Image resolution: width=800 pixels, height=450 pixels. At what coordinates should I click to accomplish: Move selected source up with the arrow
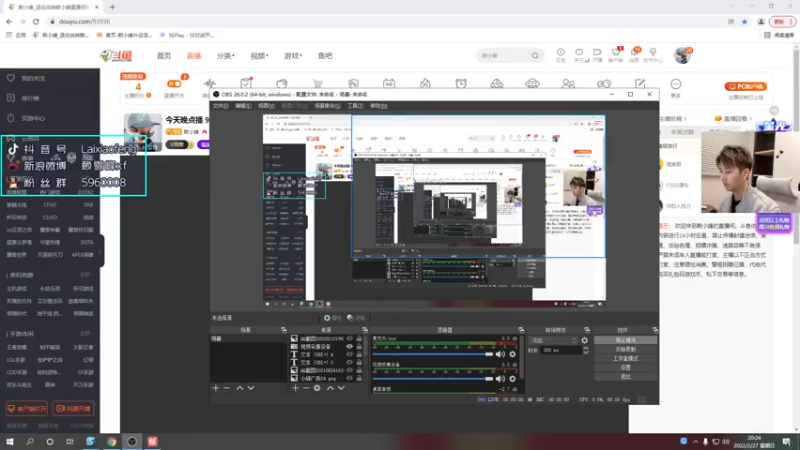coord(330,388)
